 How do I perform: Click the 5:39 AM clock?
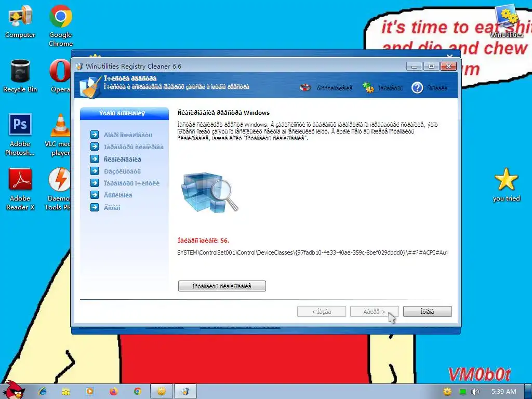[x=504, y=392]
